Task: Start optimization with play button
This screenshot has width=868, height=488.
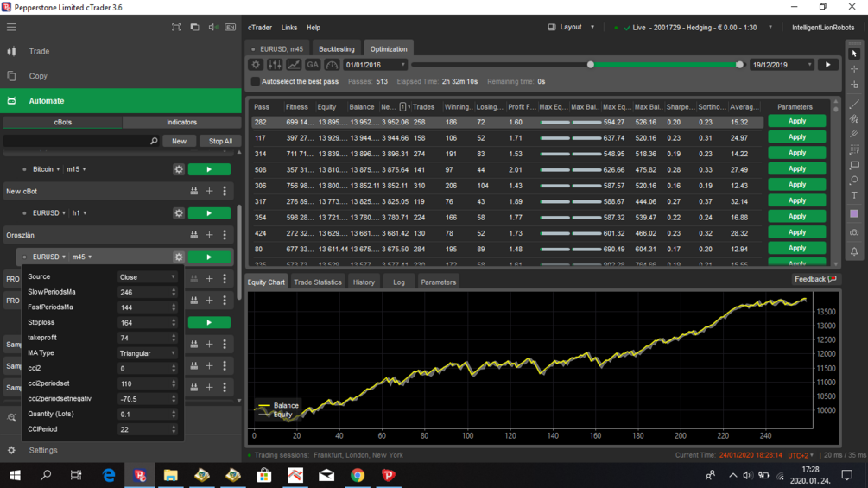Action: [x=828, y=65]
